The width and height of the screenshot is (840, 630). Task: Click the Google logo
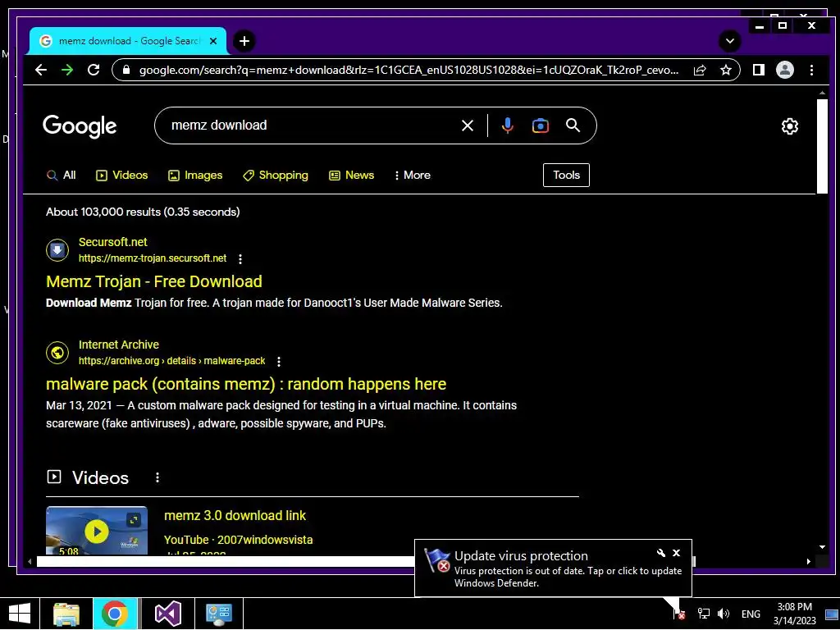[x=80, y=126]
